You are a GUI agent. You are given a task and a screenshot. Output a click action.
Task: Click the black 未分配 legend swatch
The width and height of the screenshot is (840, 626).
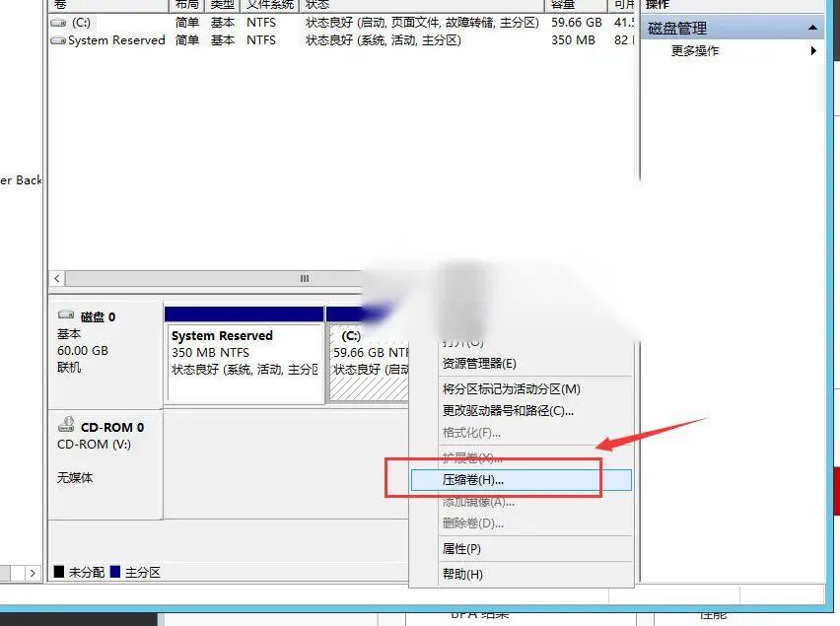[x=59, y=572]
